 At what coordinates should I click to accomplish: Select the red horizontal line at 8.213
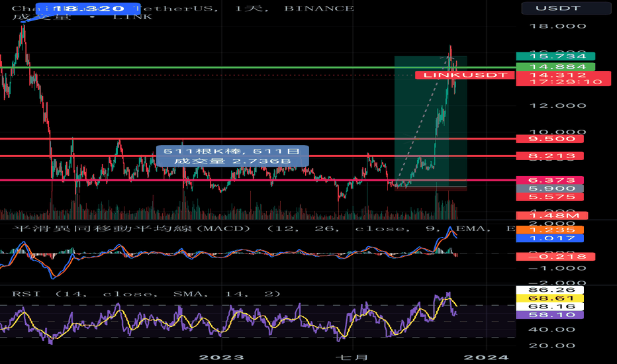click(258, 156)
